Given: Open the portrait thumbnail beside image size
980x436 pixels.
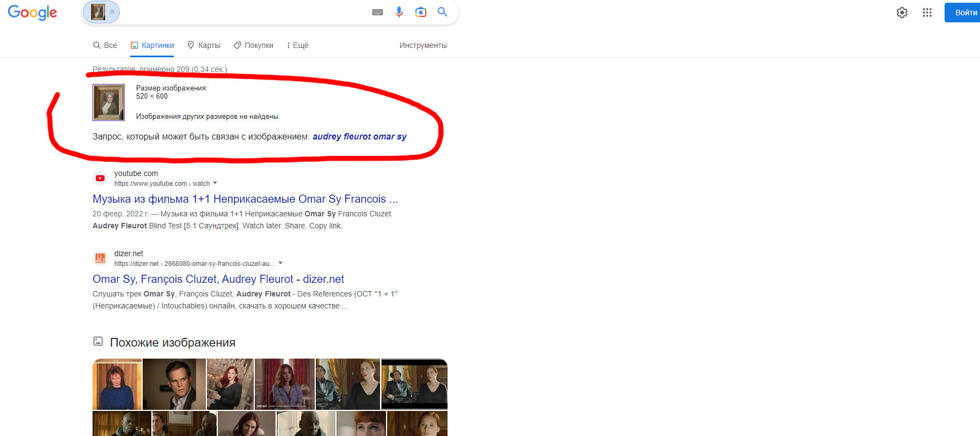Looking at the screenshot, I should 108,102.
